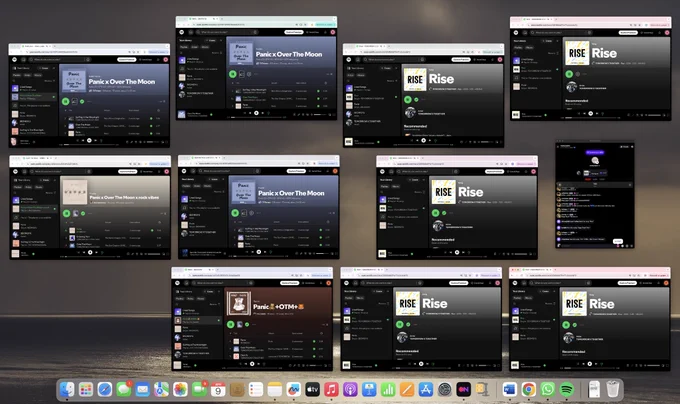
Task: Click the Panic +OTM+ playlist cover art
Action: click(239, 303)
